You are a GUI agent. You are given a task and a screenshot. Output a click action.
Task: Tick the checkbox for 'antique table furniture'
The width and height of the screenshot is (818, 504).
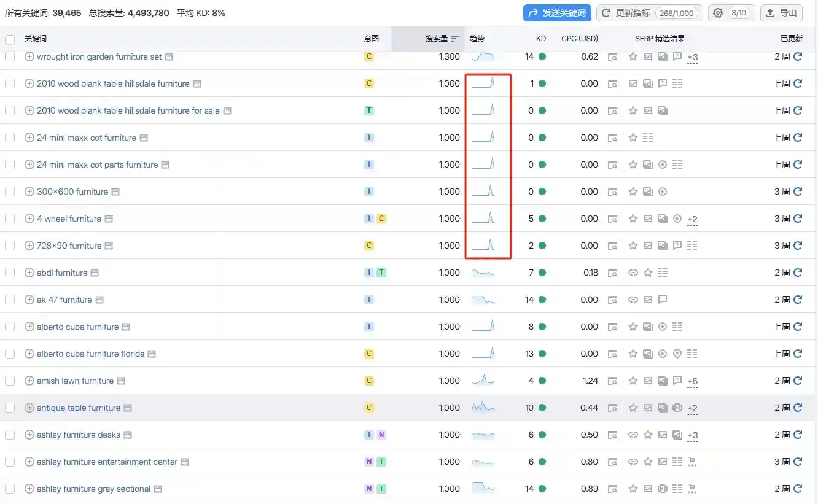10,408
